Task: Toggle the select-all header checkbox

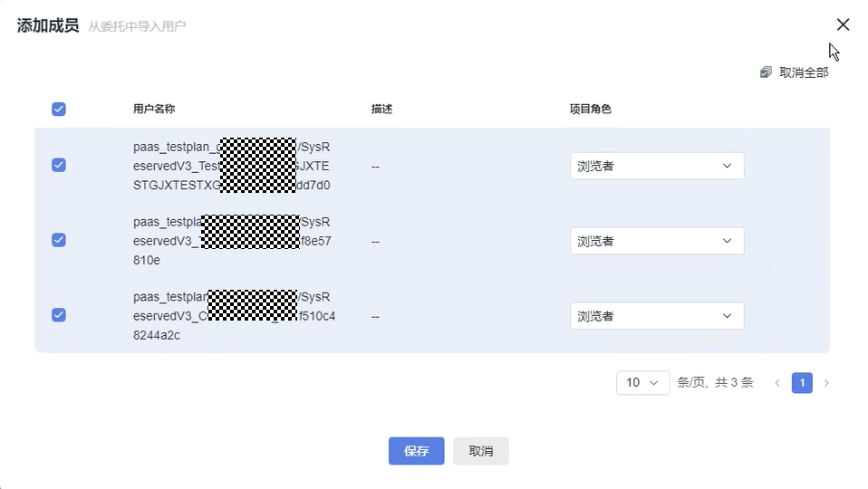Action: pyautogui.click(x=59, y=110)
